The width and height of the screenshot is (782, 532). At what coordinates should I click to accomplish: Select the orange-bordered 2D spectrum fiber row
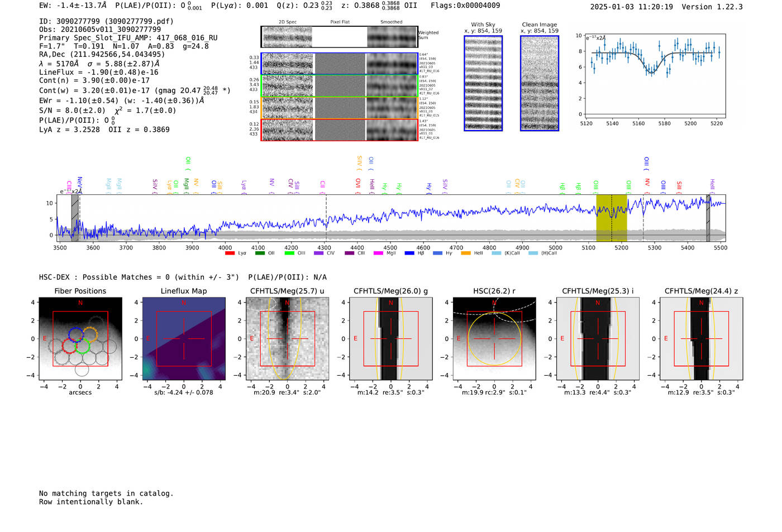click(339, 108)
